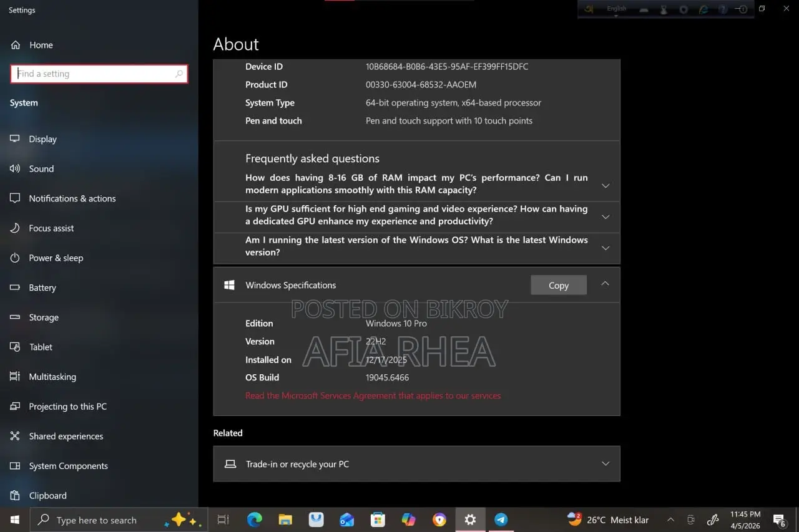This screenshot has width=799, height=532.
Task: Open Outlook from the taskbar
Action: (x=347, y=520)
